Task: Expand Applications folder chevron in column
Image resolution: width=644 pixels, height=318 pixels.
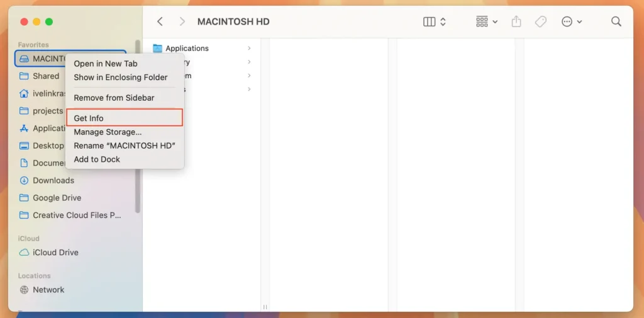Action: (x=249, y=48)
